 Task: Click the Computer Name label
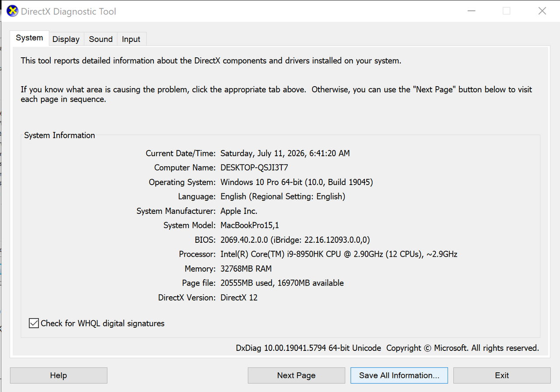pos(185,168)
